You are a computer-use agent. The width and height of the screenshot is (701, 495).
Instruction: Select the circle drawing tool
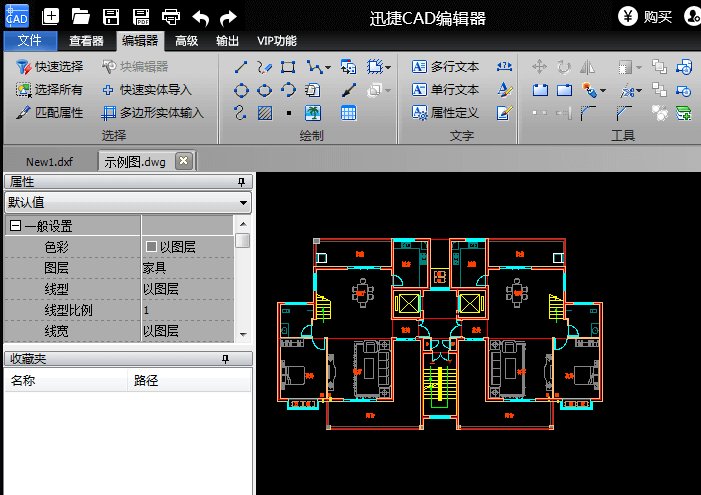pos(240,90)
